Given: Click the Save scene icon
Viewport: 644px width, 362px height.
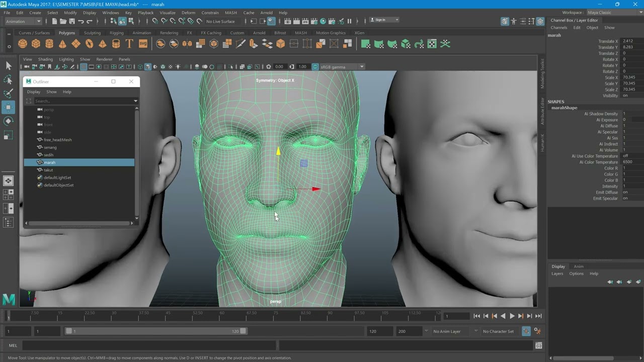Looking at the screenshot, I should point(72,21).
